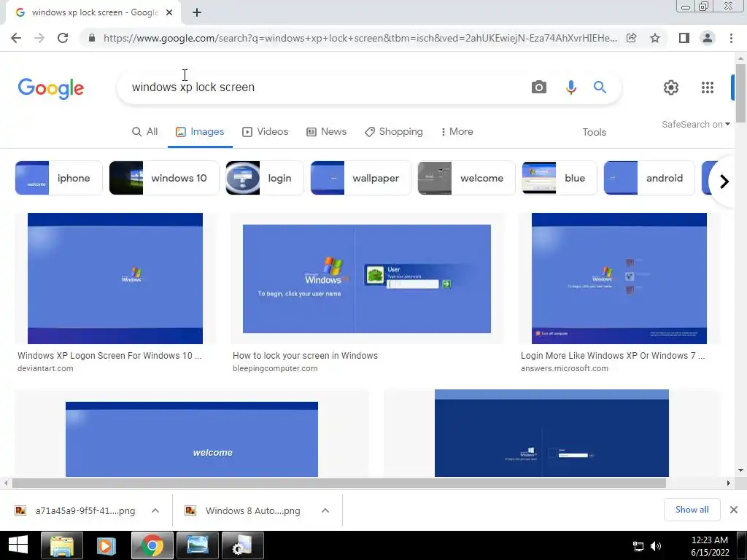Open the Chrome profile avatar
This screenshot has width=747, height=560.
point(708,38)
